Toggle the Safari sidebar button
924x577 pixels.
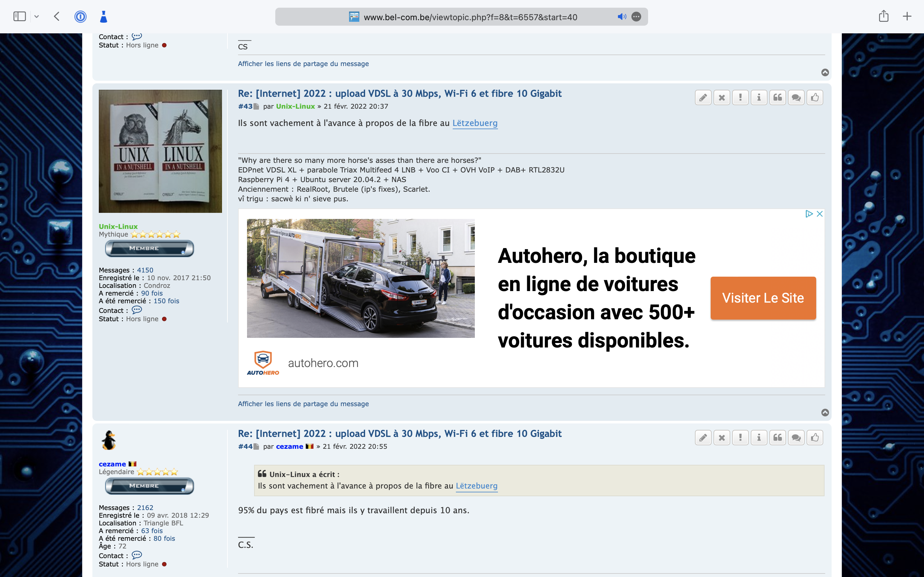click(20, 17)
